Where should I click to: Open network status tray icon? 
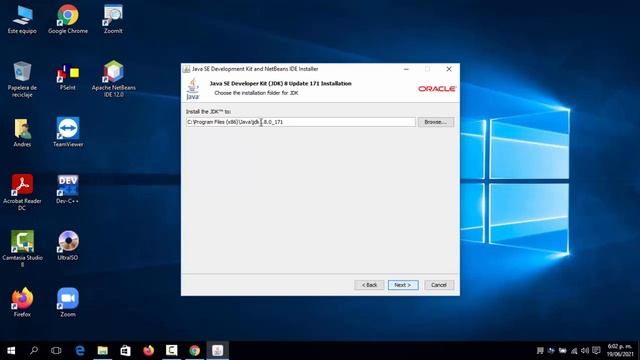pyautogui.click(x=574, y=351)
